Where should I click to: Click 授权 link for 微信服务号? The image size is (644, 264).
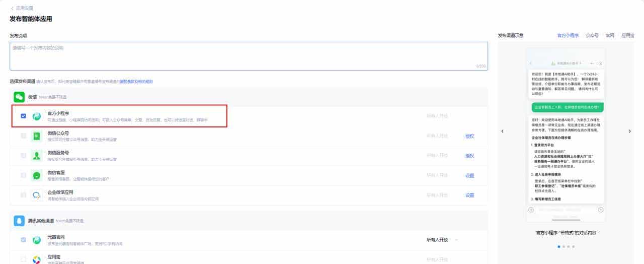pyautogui.click(x=469, y=156)
